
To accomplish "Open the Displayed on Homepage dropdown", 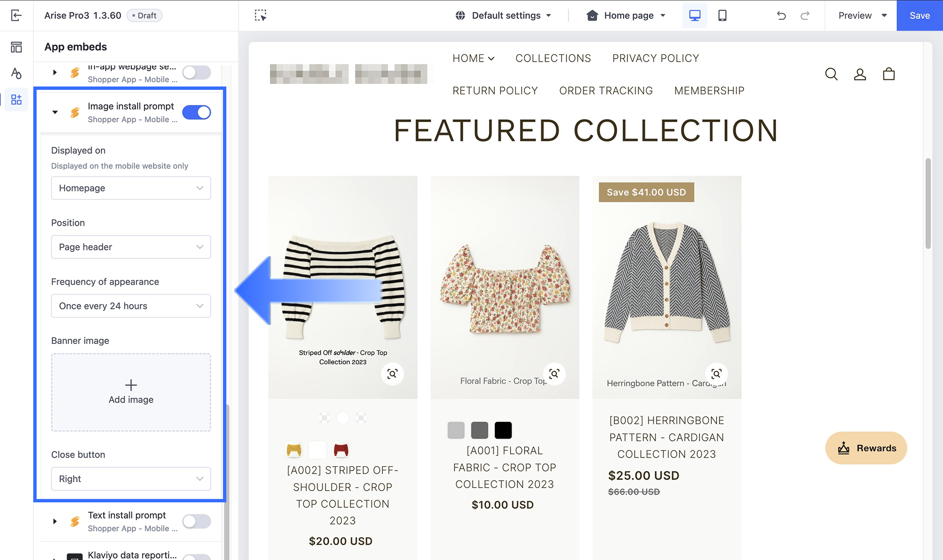I will (x=131, y=188).
